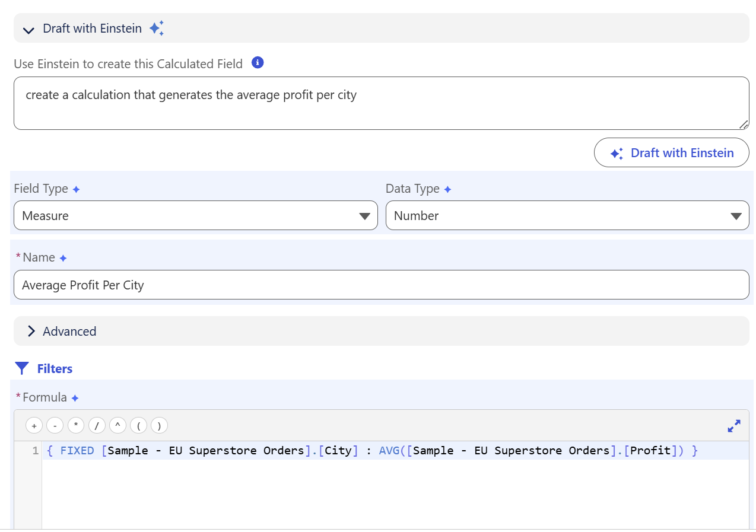This screenshot has width=756, height=532.
Task: Insert divide operator in the formula
Action: [x=97, y=425]
